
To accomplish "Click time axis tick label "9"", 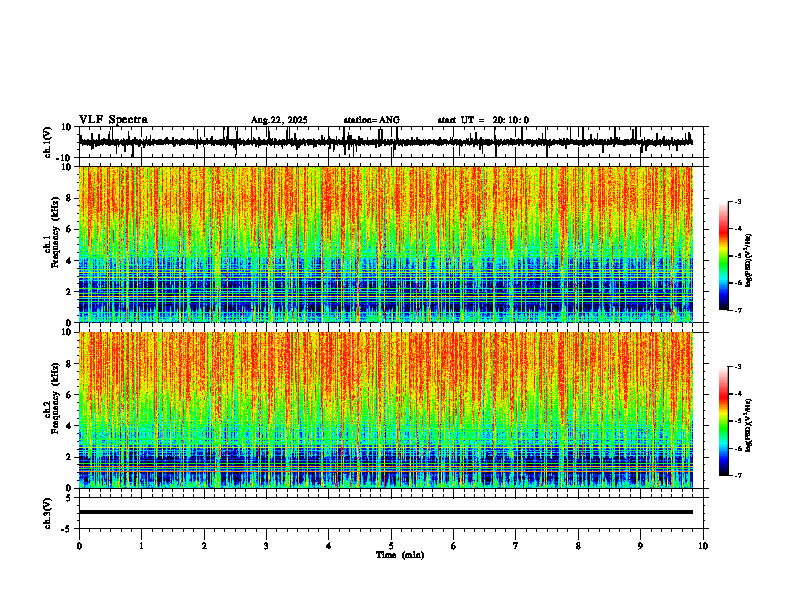I will point(640,546).
